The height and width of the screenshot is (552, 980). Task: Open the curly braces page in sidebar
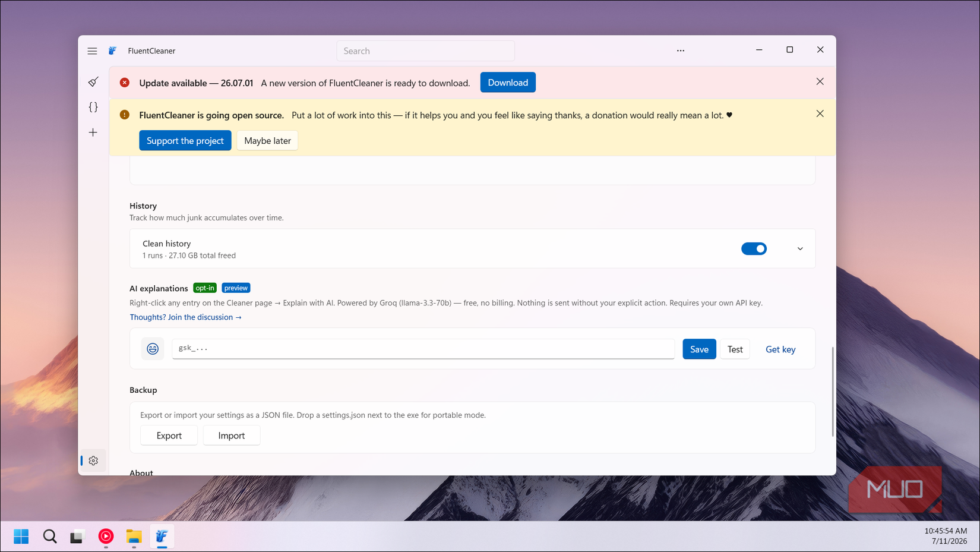[x=93, y=108]
